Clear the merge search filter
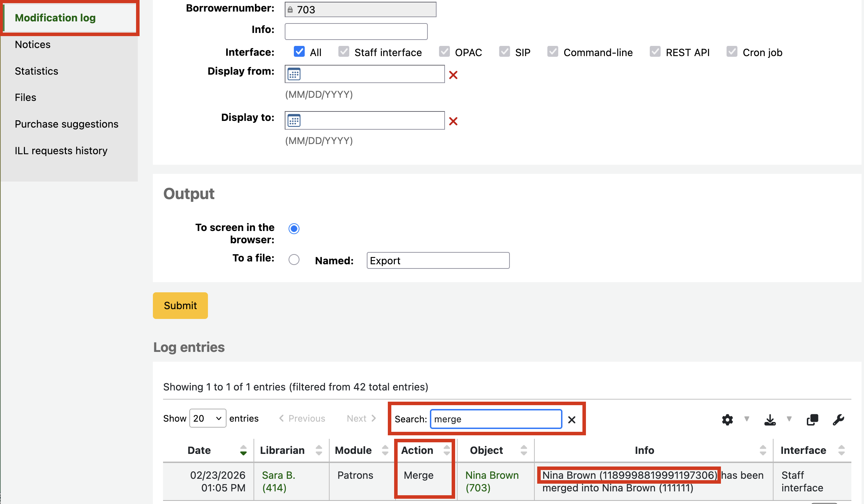Image resolution: width=864 pixels, height=504 pixels. point(572,420)
